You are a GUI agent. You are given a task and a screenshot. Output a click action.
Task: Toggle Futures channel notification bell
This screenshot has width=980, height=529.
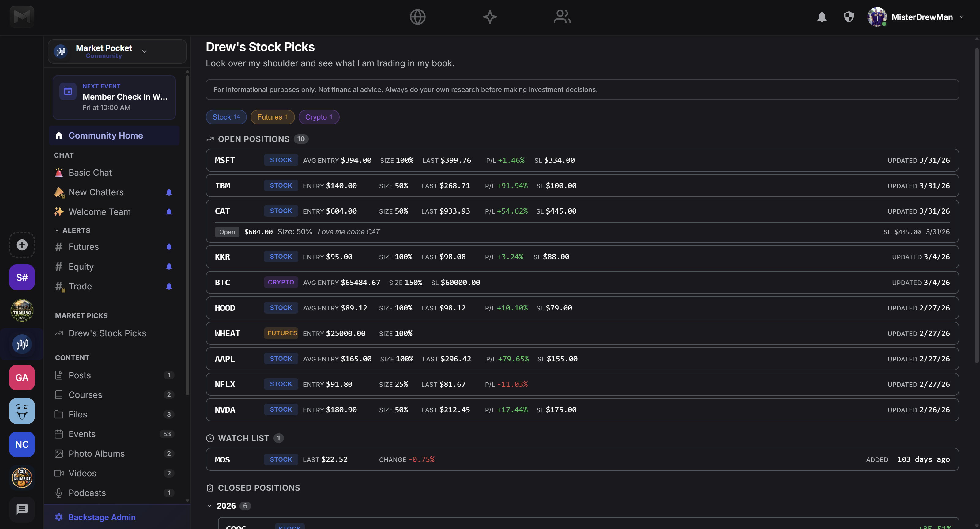[x=169, y=247]
